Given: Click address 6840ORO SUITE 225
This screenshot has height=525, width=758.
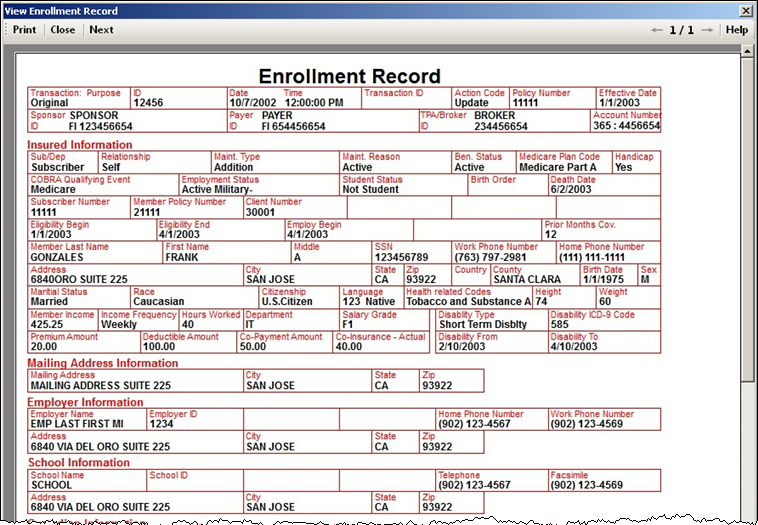Looking at the screenshot, I should click(79, 279).
